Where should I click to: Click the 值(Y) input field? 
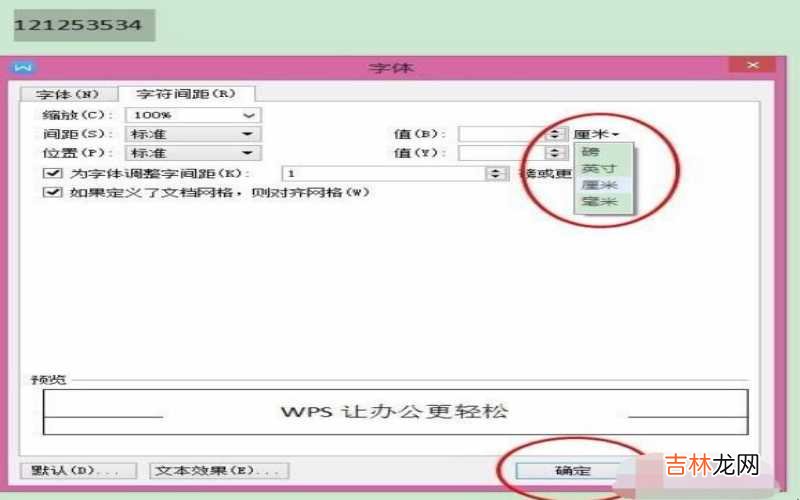click(x=502, y=153)
